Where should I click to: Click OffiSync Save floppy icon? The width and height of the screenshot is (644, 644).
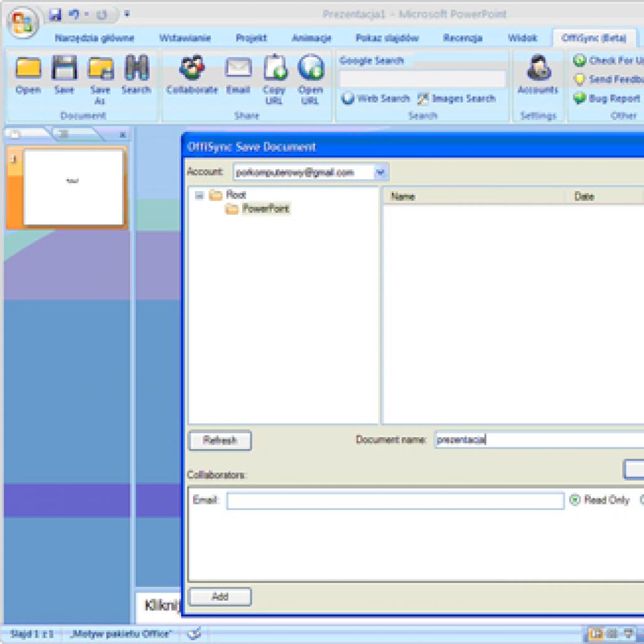point(64,75)
